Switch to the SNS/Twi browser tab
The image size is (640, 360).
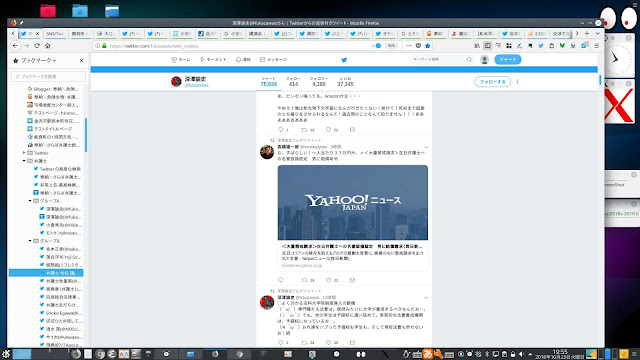[x=55, y=34]
